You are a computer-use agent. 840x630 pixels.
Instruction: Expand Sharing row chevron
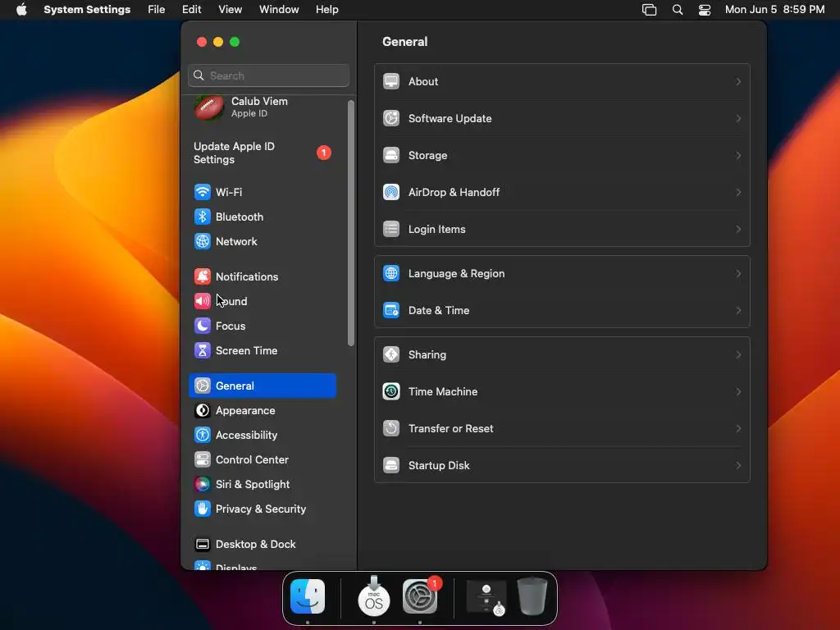738,354
